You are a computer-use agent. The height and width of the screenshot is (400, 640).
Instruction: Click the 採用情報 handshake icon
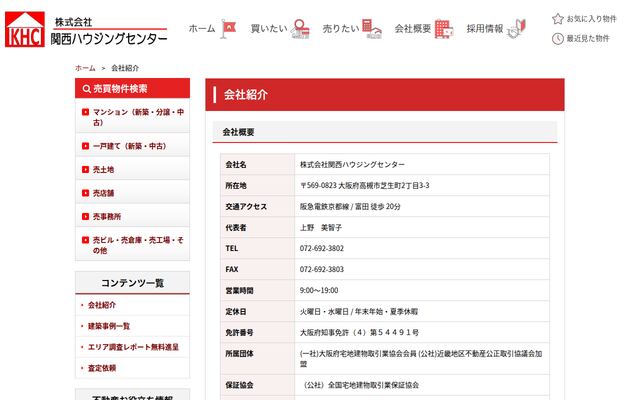516,29
